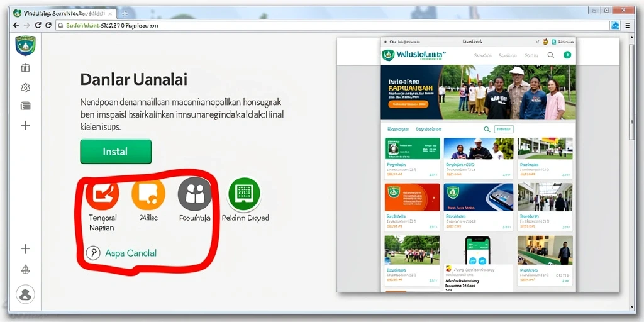Open the book icon in sidebar
The width and height of the screenshot is (644, 322).
[25, 68]
